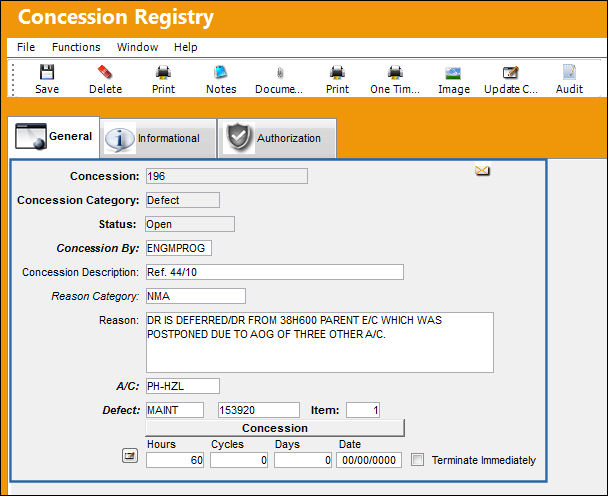Image resolution: width=608 pixels, height=496 pixels.
Task: Click the Reason Category label
Action: coord(95,296)
